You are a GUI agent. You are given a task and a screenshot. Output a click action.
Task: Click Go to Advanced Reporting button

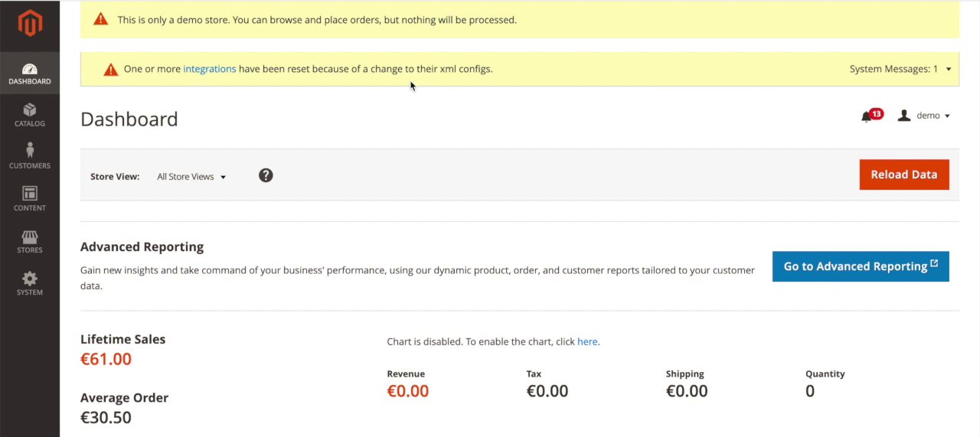pyautogui.click(x=861, y=266)
